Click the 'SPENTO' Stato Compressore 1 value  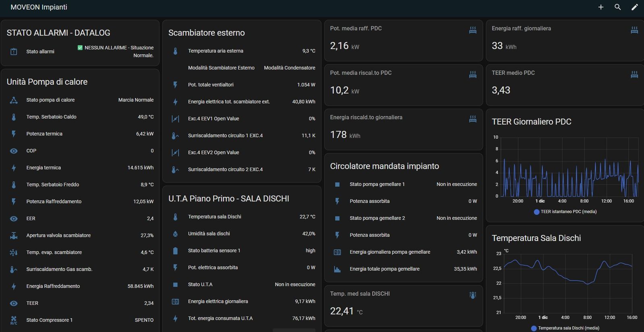tap(144, 320)
